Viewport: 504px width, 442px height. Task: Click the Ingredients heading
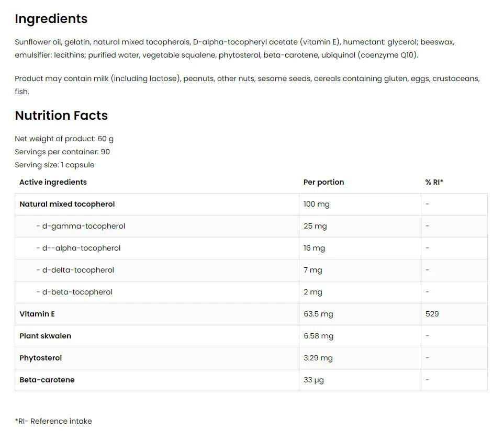click(51, 19)
